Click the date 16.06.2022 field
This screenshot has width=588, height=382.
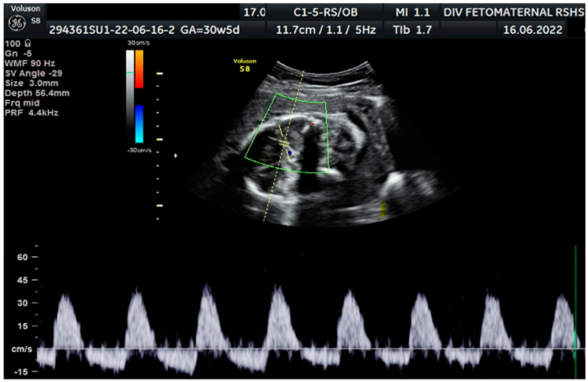[533, 30]
